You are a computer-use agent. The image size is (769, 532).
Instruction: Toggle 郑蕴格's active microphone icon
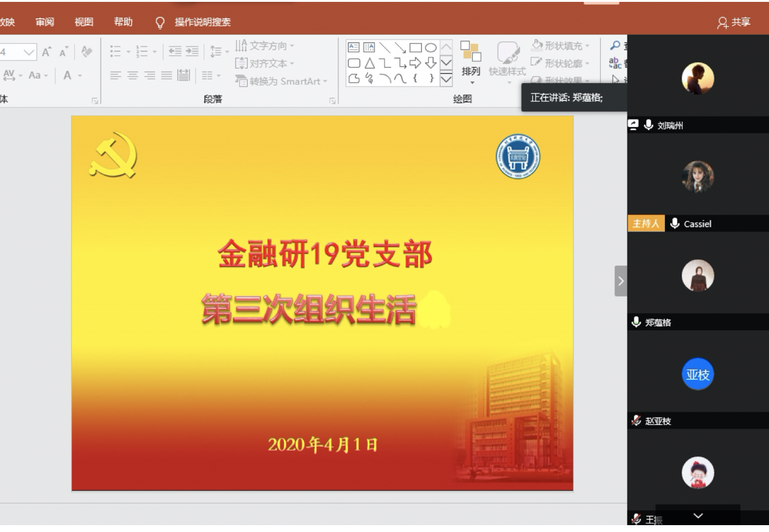coord(636,323)
